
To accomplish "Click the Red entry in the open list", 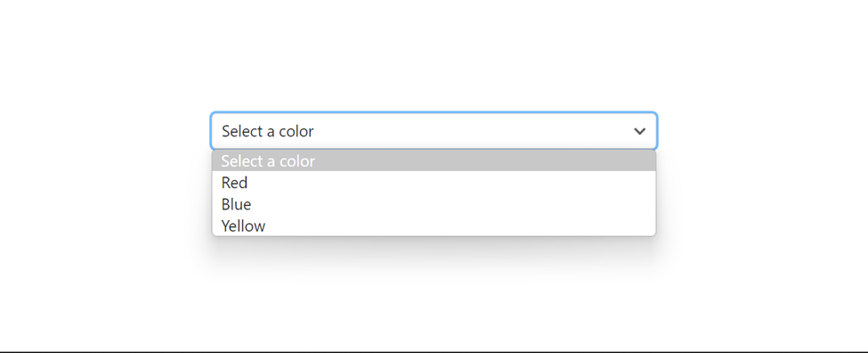I will coord(434,183).
